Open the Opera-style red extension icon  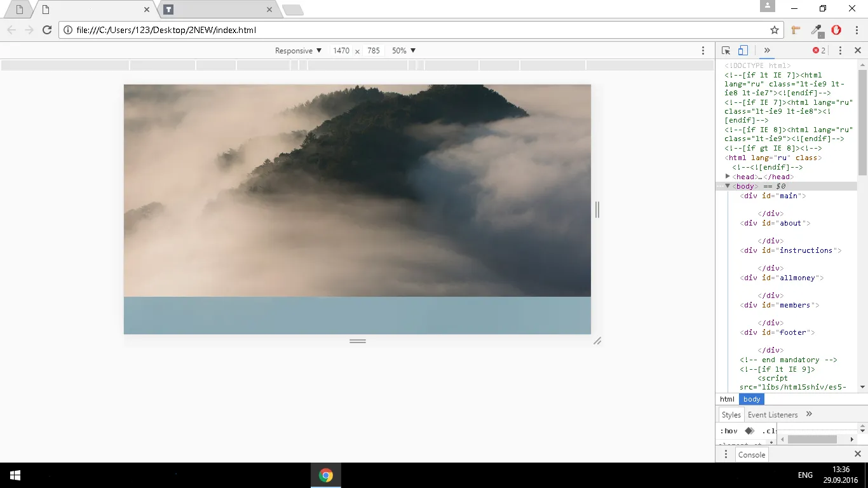click(836, 30)
